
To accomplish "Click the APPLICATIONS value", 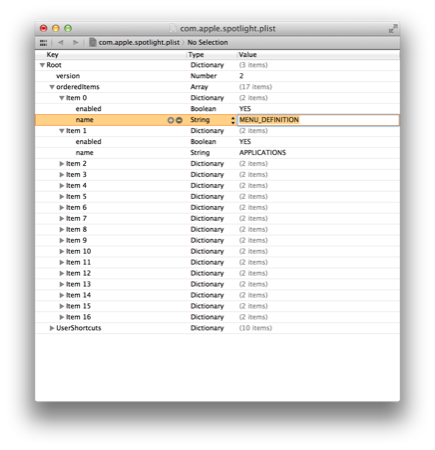I will click(263, 153).
